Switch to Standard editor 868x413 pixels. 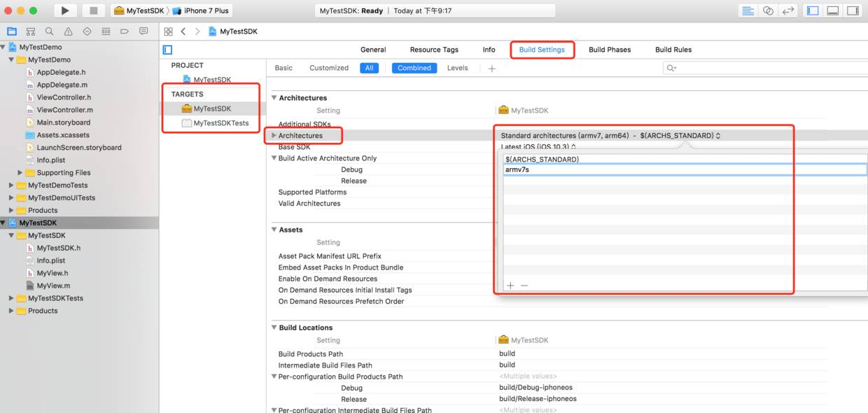click(748, 10)
